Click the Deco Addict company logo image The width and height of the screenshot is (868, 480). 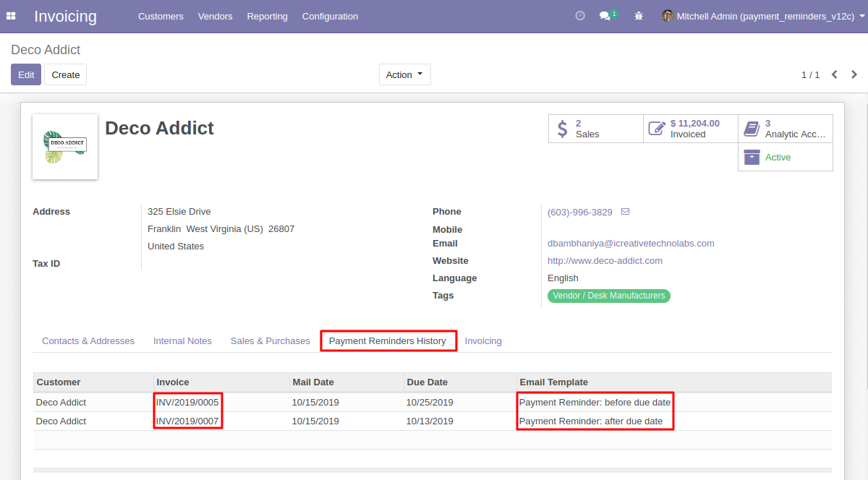coord(64,146)
